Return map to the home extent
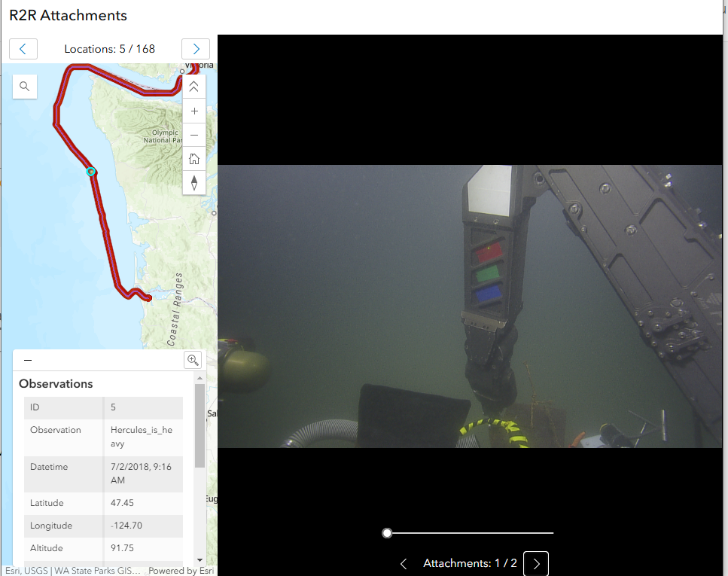Viewport: 728px width, 576px height. 194,160
